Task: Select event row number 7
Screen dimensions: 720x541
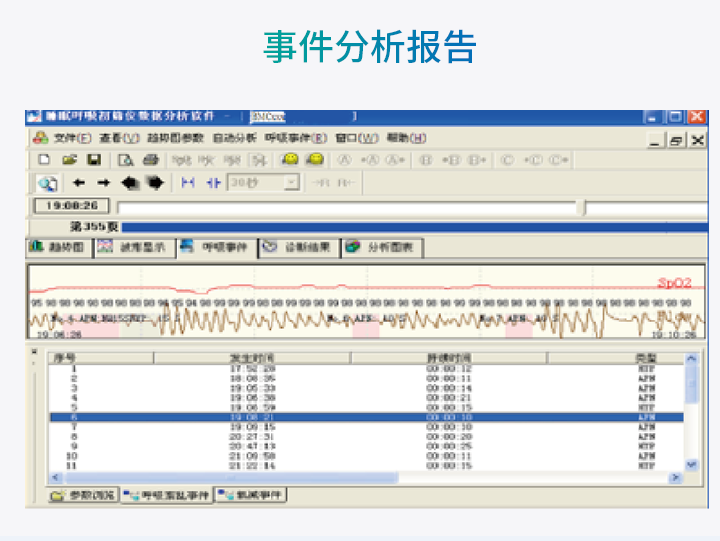Action: [x=366, y=427]
